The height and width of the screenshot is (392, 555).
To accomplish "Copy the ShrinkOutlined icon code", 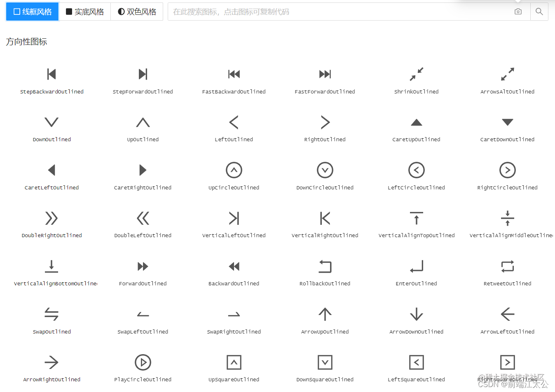I will click(x=416, y=74).
